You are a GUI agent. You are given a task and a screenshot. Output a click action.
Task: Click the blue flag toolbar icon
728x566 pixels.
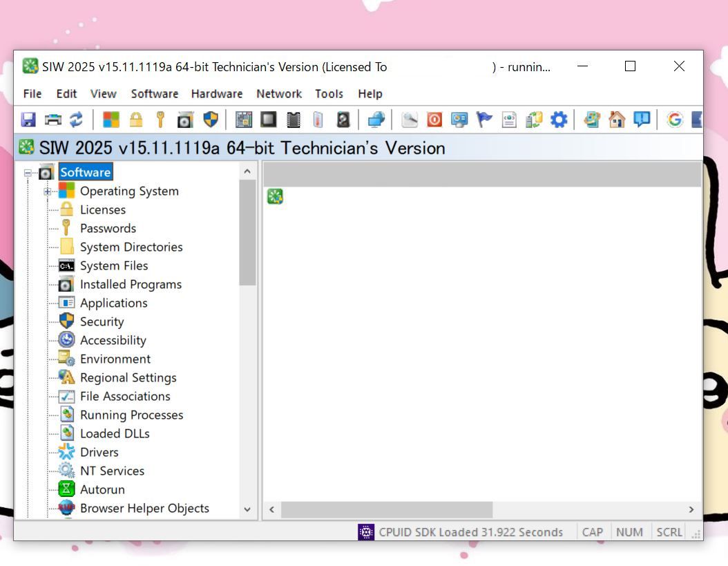484,120
